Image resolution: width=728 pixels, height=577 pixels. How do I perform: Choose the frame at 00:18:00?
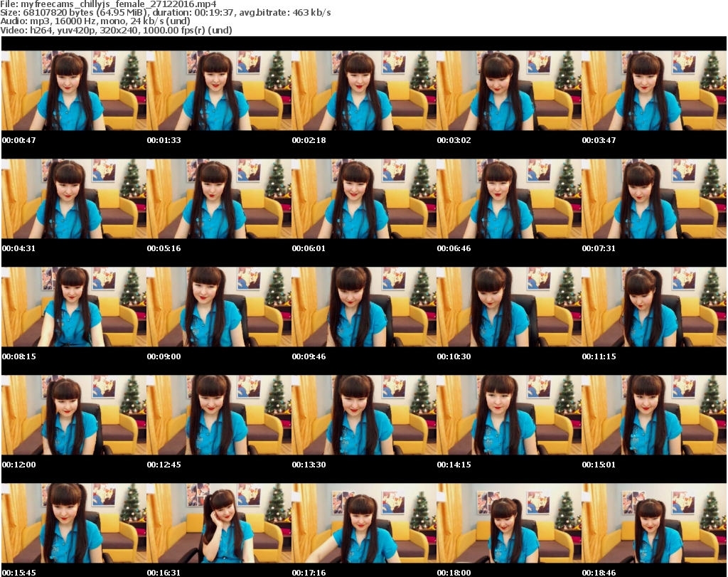509,523
